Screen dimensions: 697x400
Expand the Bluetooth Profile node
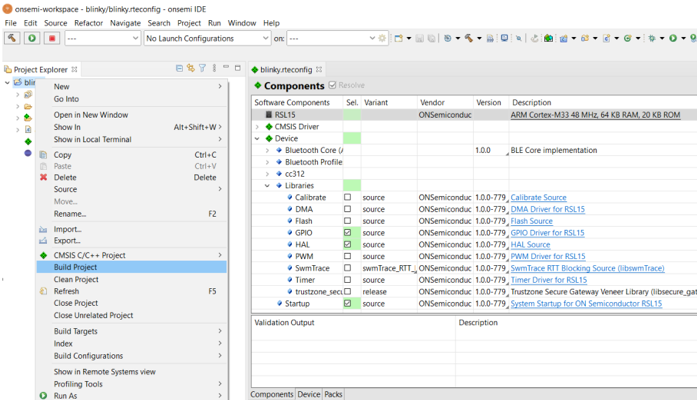pos(268,162)
